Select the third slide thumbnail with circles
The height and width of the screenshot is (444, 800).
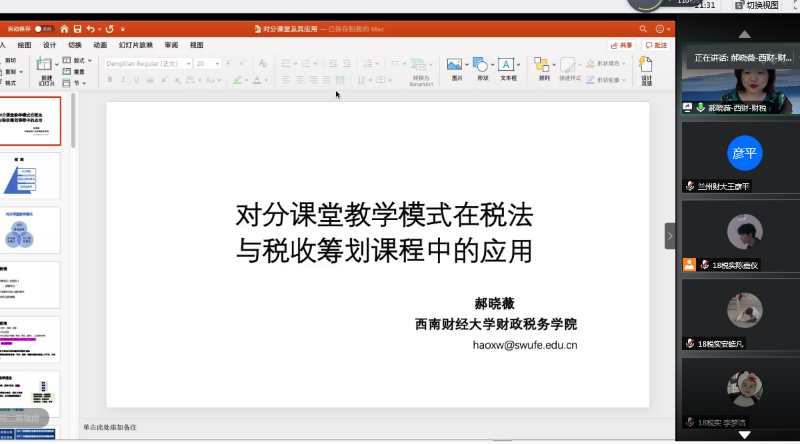coord(30,230)
